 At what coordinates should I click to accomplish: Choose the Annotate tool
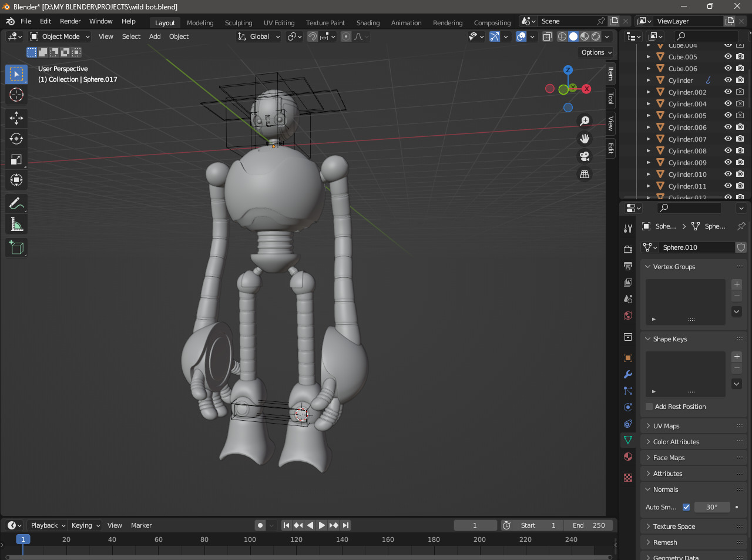coord(16,203)
